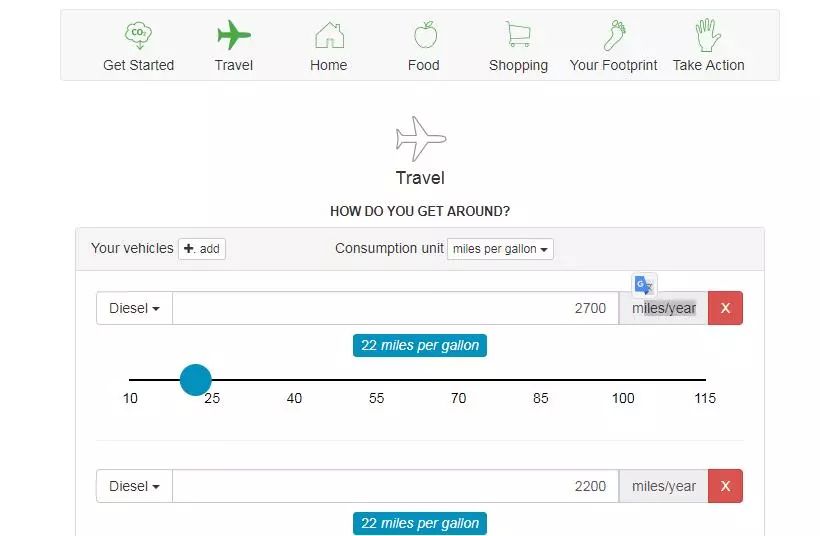Open the Home house icon
Image resolution: width=820 pixels, height=536 pixels.
[329, 35]
